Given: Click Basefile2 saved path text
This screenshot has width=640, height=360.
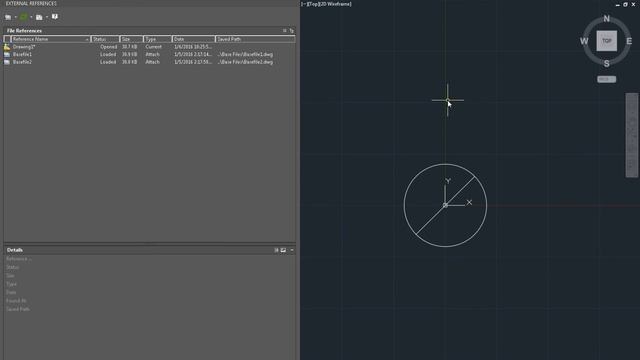Looking at the screenshot, I should [x=245, y=62].
